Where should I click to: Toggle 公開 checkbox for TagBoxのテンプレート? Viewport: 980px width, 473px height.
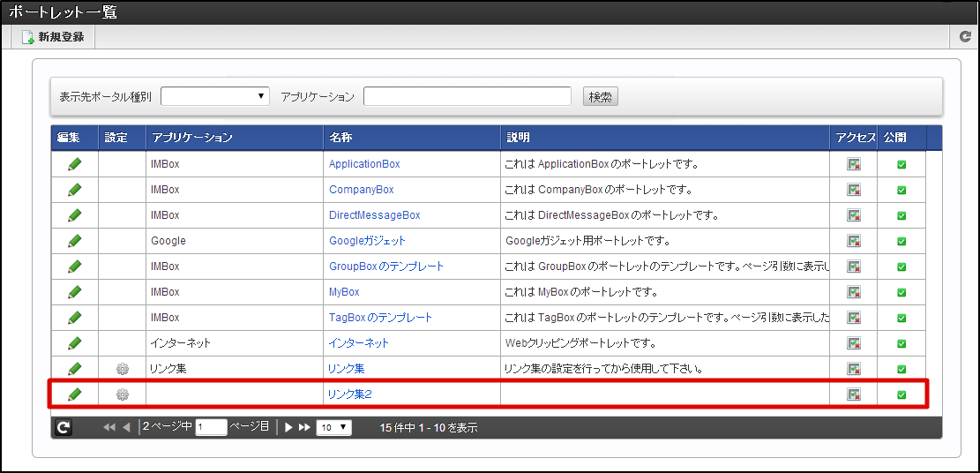coord(901,319)
